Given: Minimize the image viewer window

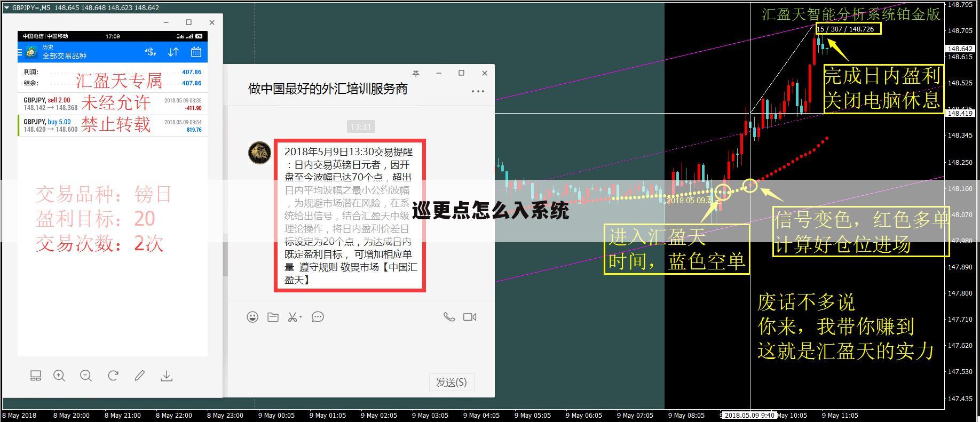Looking at the screenshot, I should 166,22.
